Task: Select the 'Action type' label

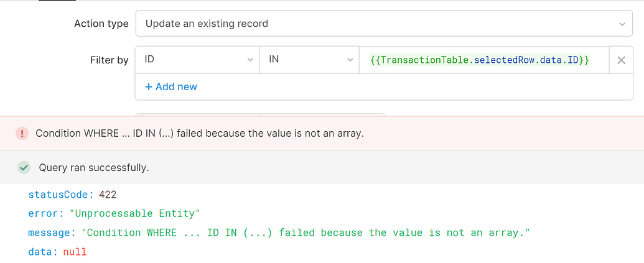Action: point(101,24)
